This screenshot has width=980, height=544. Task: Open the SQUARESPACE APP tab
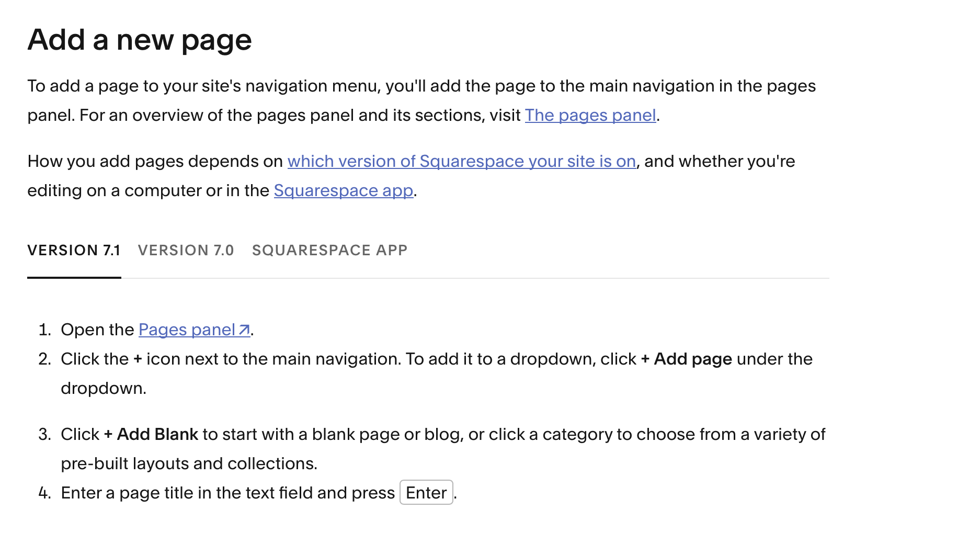pyautogui.click(x=330, y=250)
